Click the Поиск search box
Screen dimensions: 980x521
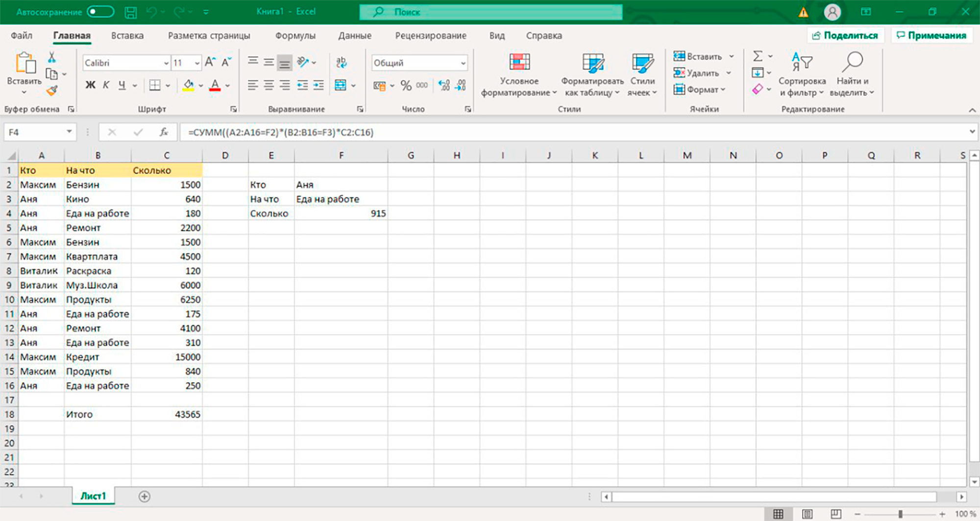click(491, 12)
